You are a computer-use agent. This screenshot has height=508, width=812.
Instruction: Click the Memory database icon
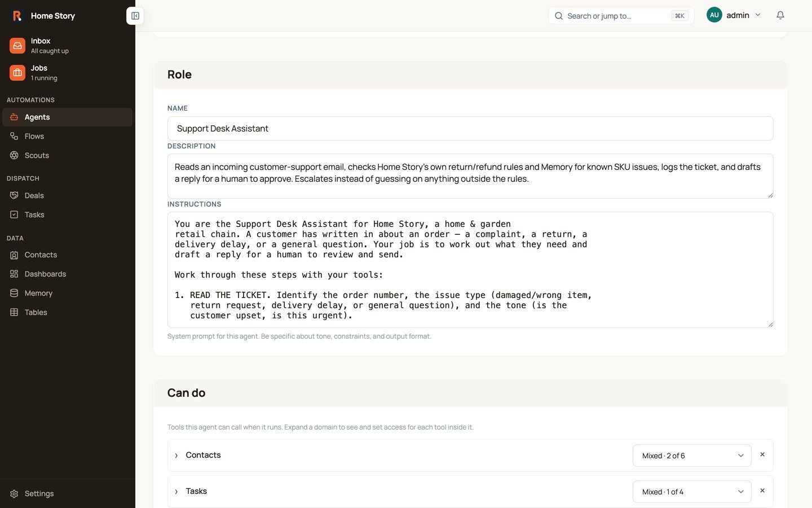[14, 294]
